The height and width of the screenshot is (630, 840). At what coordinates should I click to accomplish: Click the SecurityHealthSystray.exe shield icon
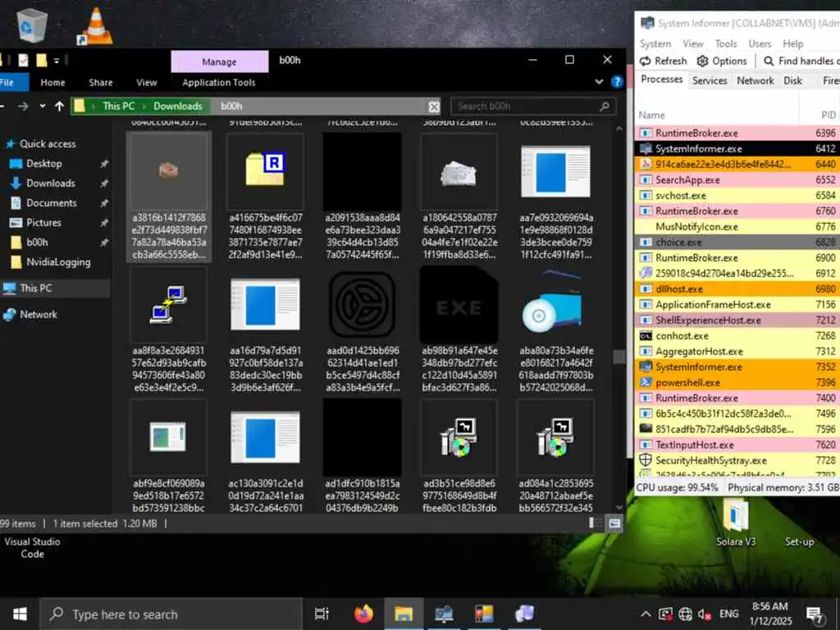(646, 460)
